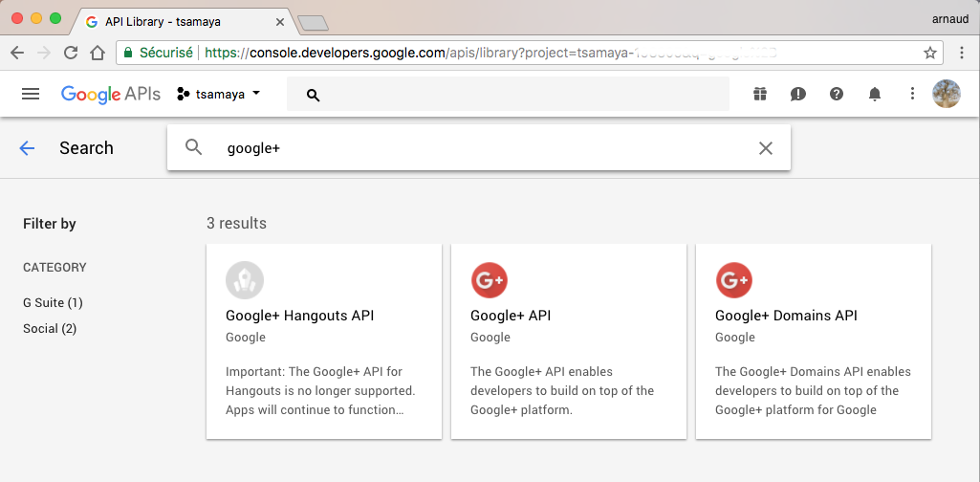Click the user account avatar
The image size is (980, 482).
click(x=947, y=94)
